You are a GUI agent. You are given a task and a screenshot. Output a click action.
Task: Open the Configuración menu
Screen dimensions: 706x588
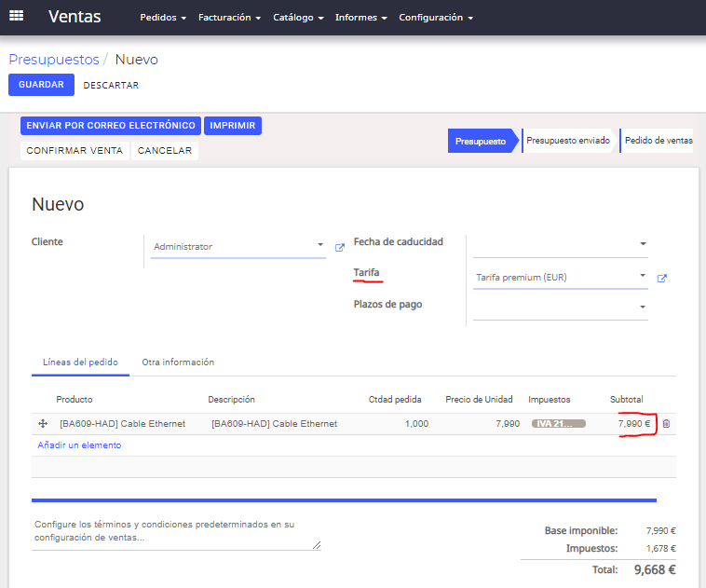coord(436,17)
